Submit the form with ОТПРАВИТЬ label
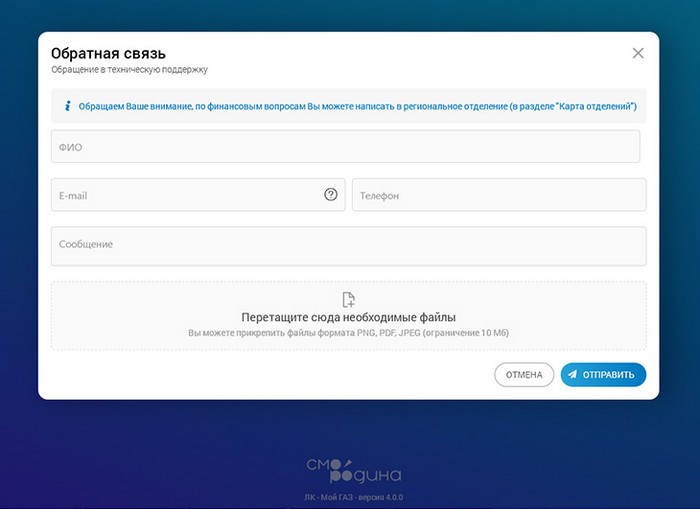The image size is (700, 509). [608, 375]
